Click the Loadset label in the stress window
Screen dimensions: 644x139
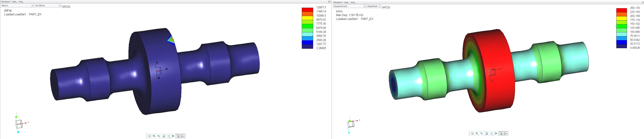coord(23,14)
